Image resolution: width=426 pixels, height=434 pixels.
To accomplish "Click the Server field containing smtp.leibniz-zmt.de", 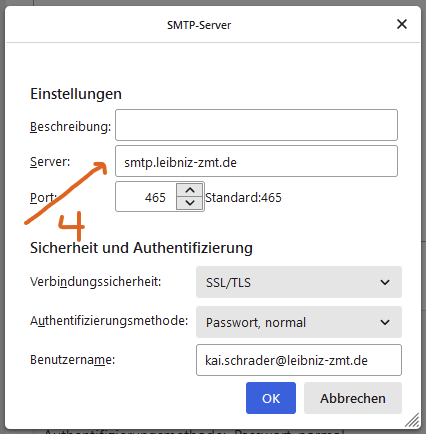I will pos(256,161).
